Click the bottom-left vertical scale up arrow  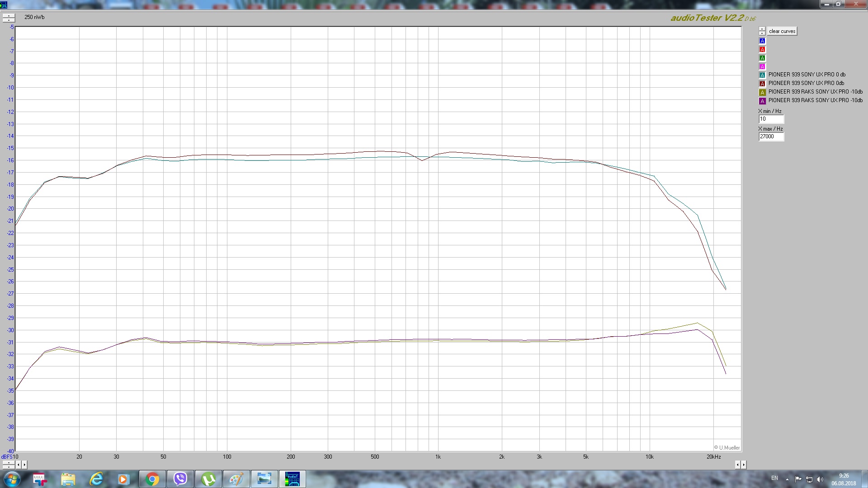(x=9, y=463)
